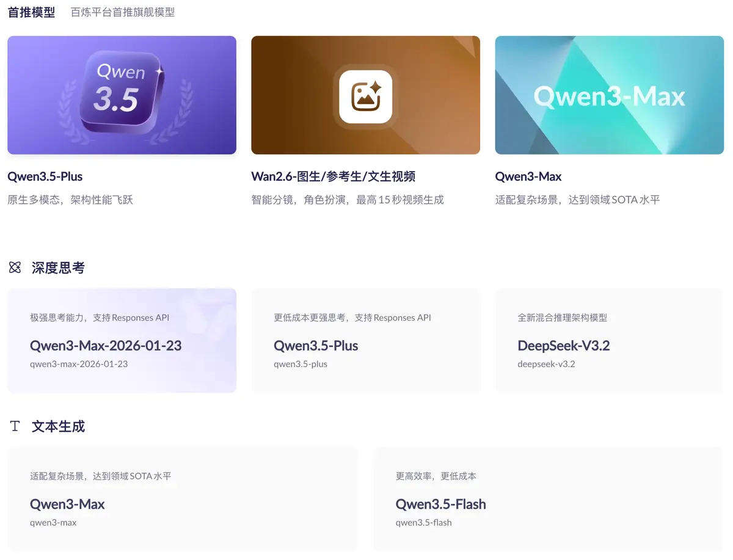Click the text 原生多模态，架构性能飞跃
The width and height of the screenshot is (733, 560).
click(x=70, y=200)
